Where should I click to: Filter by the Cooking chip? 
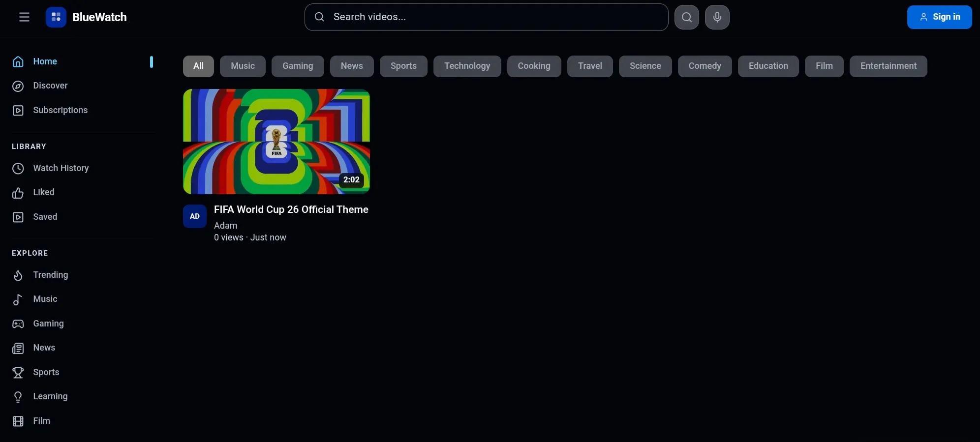(534, 66)
